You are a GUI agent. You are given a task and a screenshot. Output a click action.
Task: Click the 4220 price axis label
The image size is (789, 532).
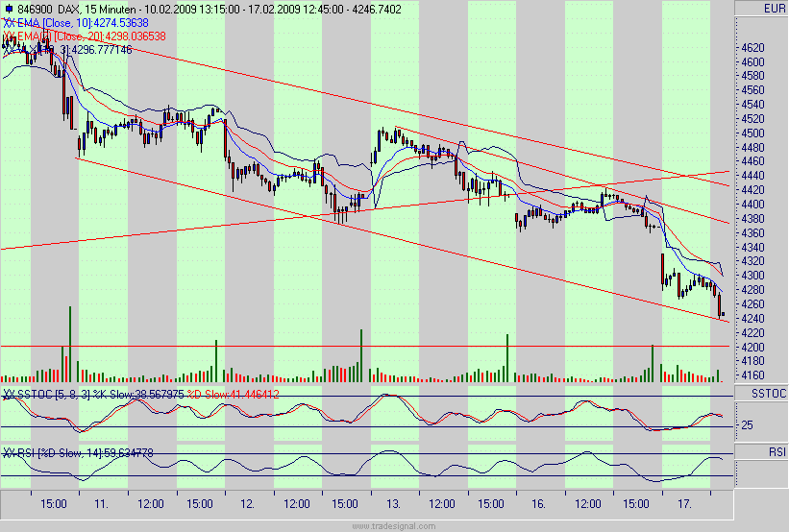click(753, 333)
